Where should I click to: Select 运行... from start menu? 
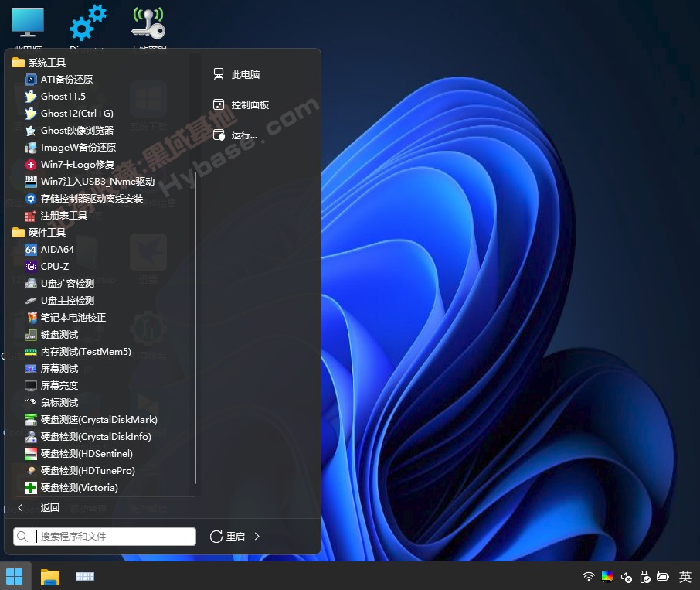(236, 135)
